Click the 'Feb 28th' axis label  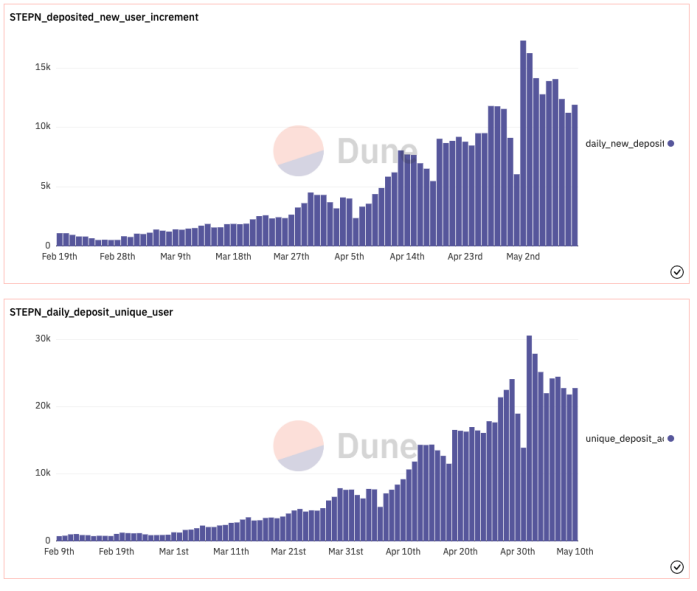[x=117, y=257]
